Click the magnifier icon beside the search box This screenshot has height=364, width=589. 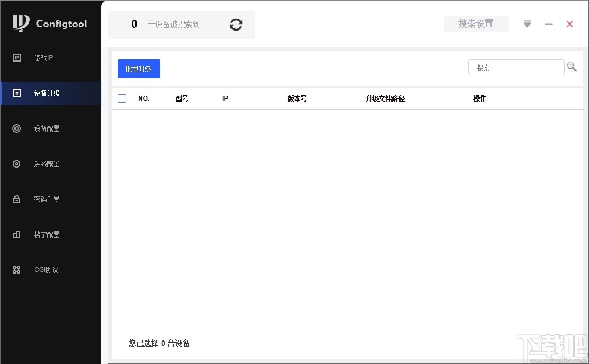click(572, 66)
